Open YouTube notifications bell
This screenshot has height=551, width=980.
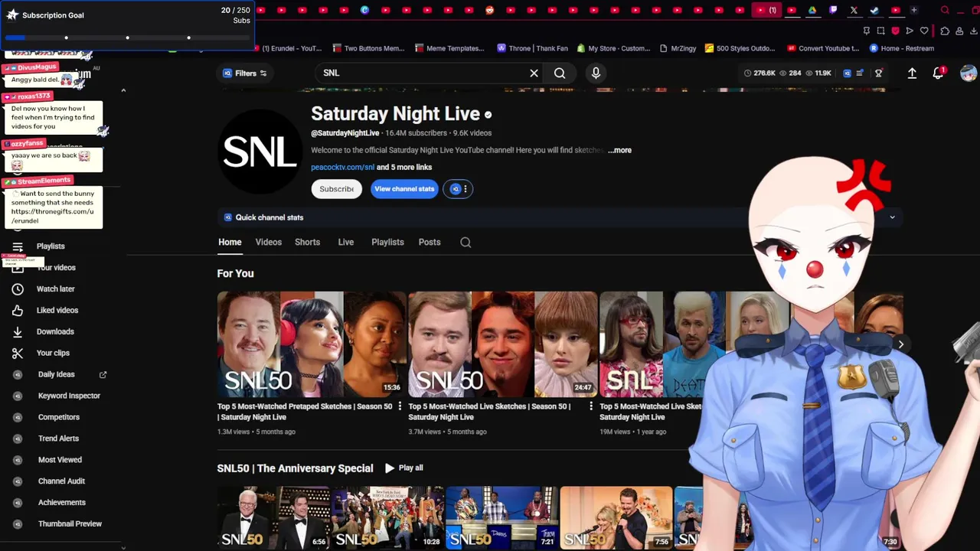coord(938,73)
